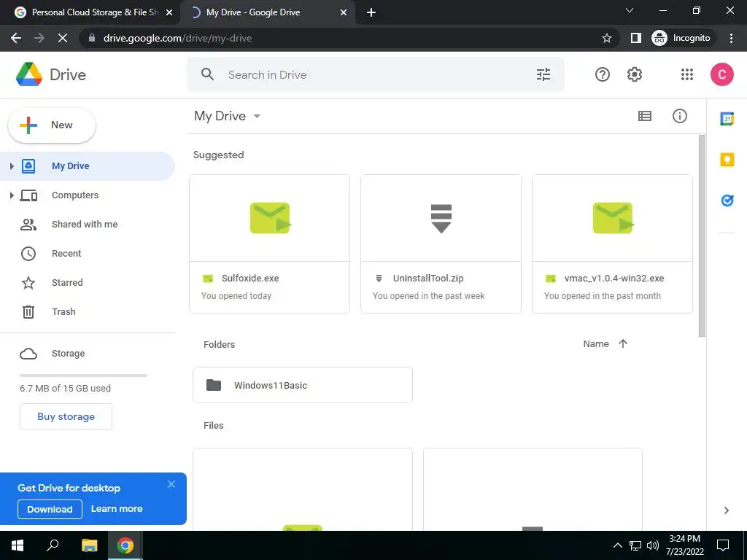This screenshot has width=747, height=560.
Task: Click the search magnifier icon
Action: click(207, 74)
